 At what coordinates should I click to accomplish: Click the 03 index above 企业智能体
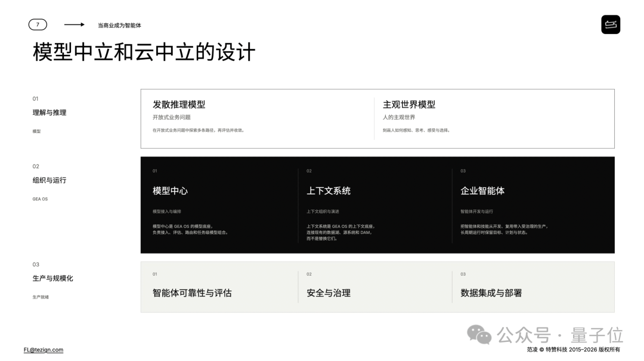coord(463,171)
